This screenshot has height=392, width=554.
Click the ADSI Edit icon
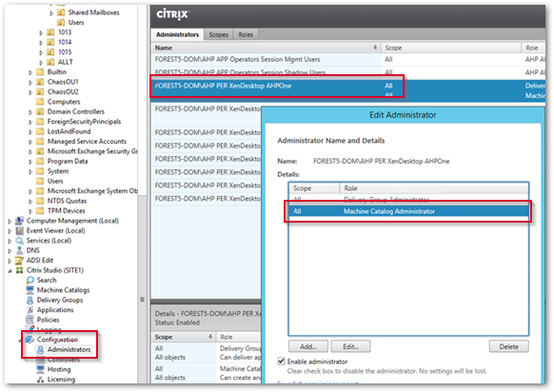click(19, 261)
